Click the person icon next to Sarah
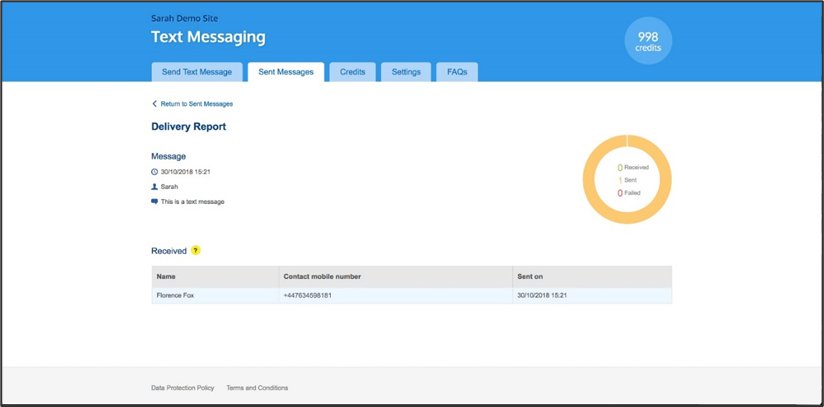This screenshot has width=824, height=407. tap(154, 187)
